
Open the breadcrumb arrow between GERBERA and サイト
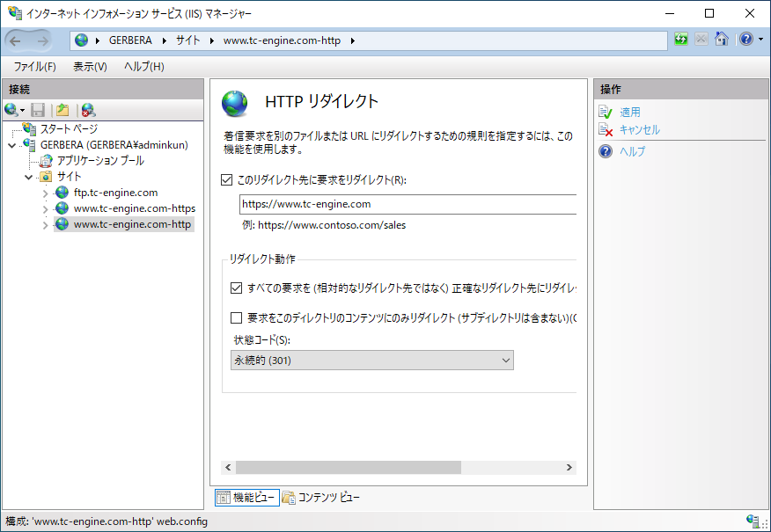pyautogui.click(x=165, y=40)
